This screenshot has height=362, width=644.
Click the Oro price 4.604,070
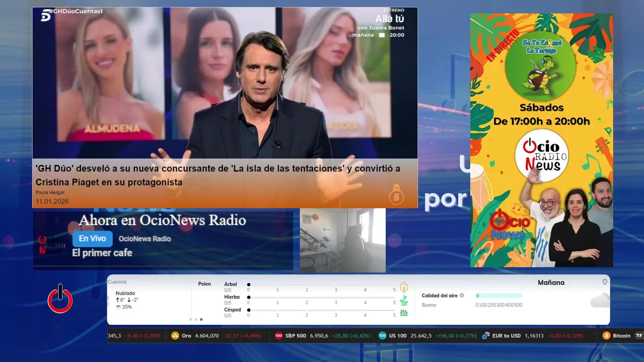coord(207,336)
